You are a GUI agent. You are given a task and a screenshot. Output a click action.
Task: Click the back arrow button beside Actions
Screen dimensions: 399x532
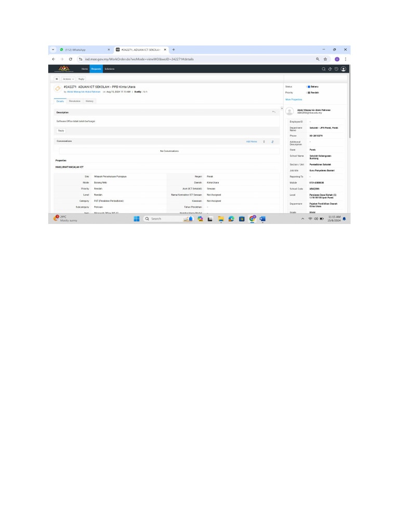pyautogui.click(x=57, y=79)
